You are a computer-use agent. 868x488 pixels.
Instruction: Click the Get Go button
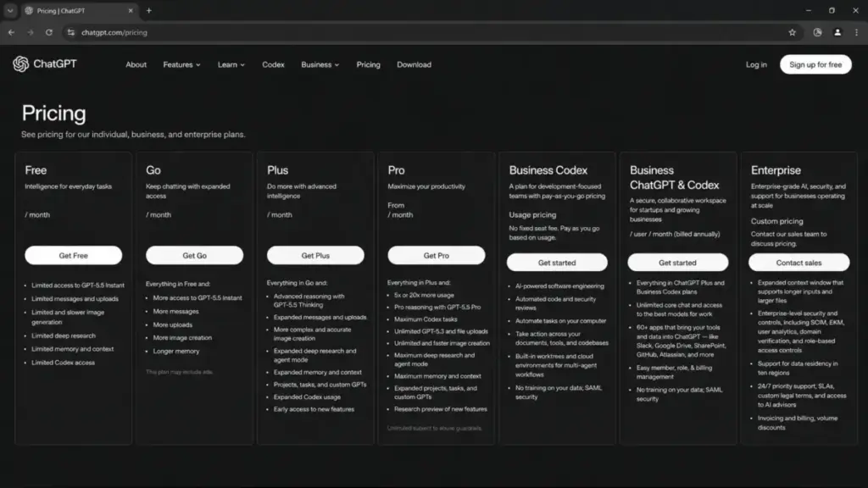194,256
